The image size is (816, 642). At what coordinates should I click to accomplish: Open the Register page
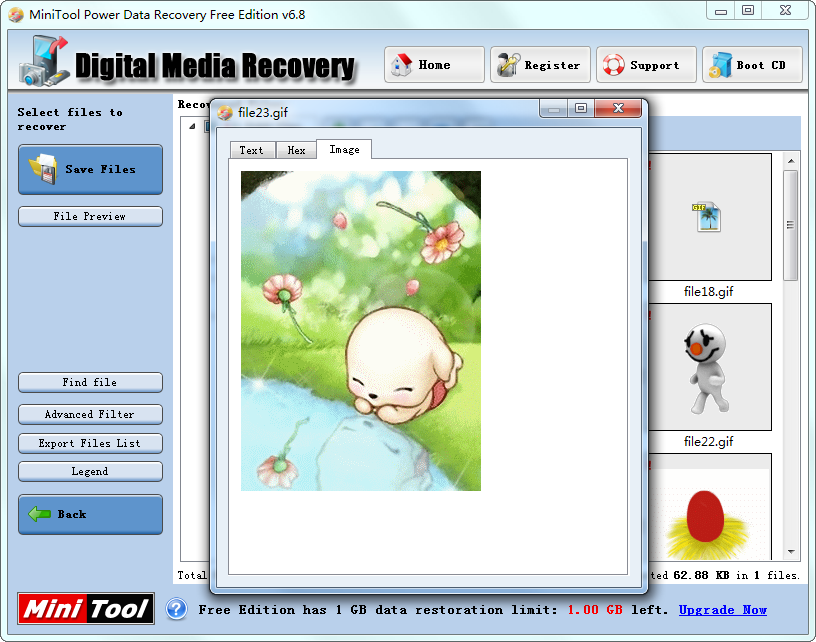[540, 65]
